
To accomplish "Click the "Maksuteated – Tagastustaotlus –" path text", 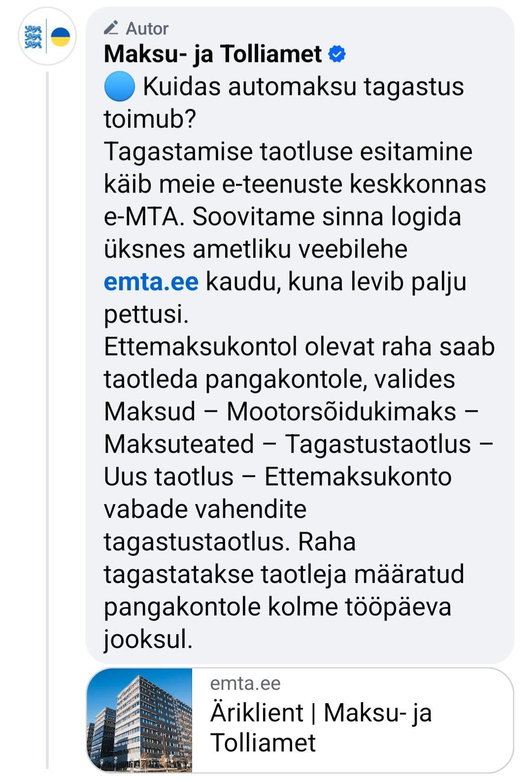I will (298, 444).
